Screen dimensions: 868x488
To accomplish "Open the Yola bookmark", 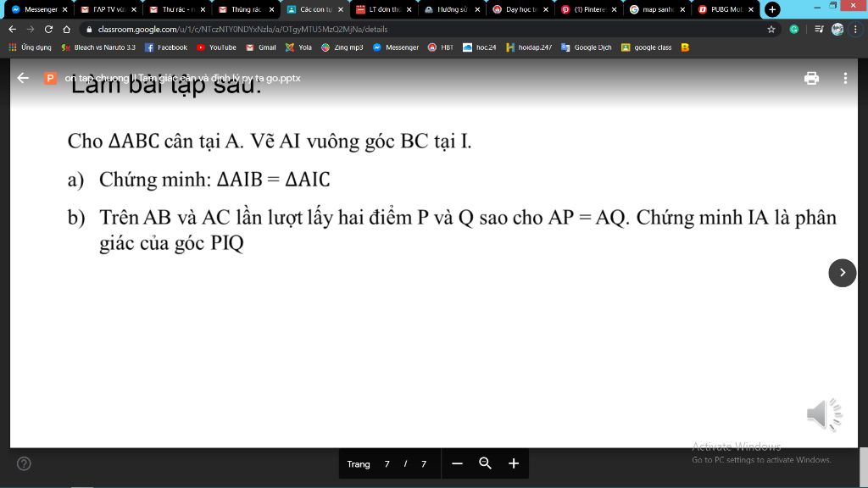I will tap(298, 47).
